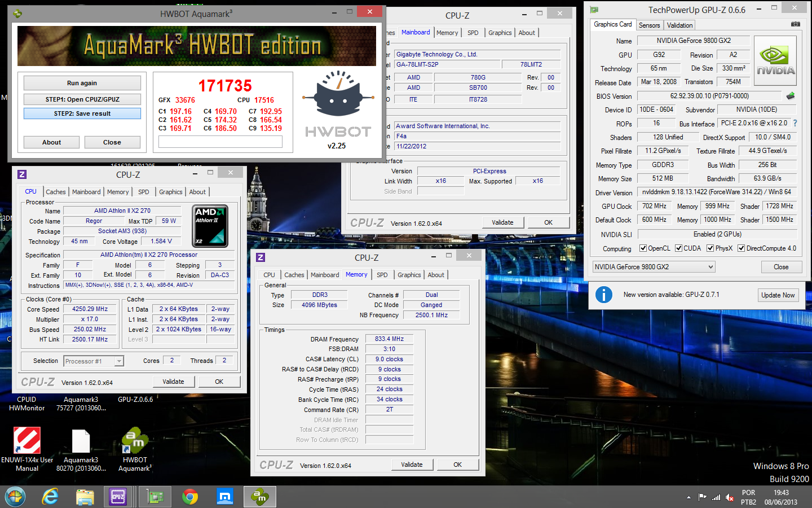Click the BIOS save chip icon in GPU-Z
The height and width of the screenshot is (508, 812).
[x=791, y=96]
